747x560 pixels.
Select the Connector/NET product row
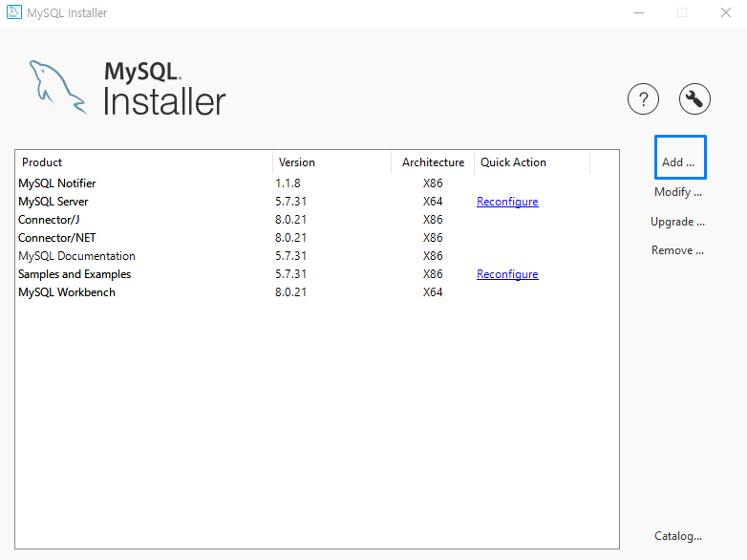tap(317, 238)
